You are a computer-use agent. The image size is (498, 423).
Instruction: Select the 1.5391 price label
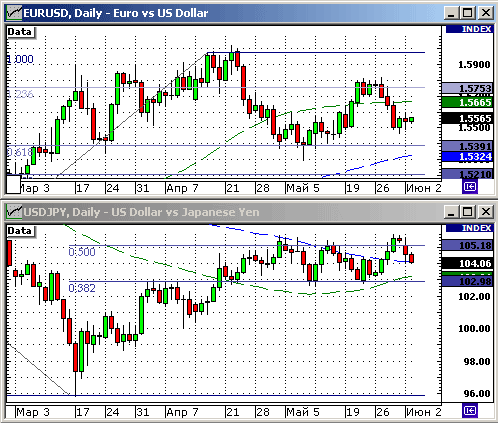pos(467,146)
